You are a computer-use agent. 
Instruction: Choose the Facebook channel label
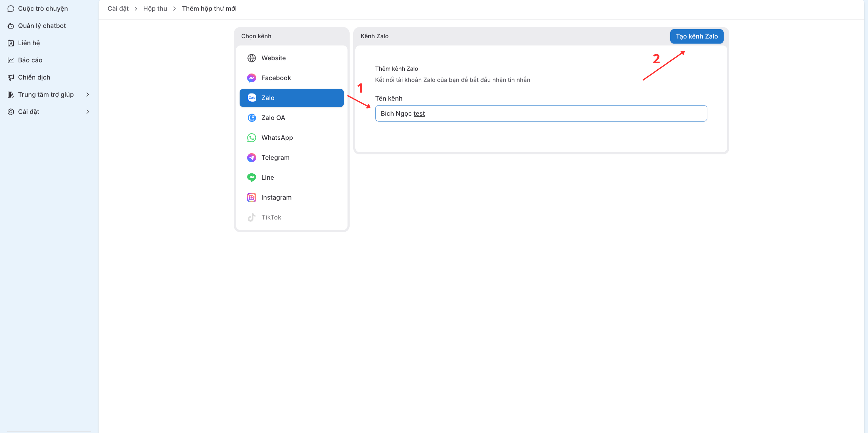point(276,78)
